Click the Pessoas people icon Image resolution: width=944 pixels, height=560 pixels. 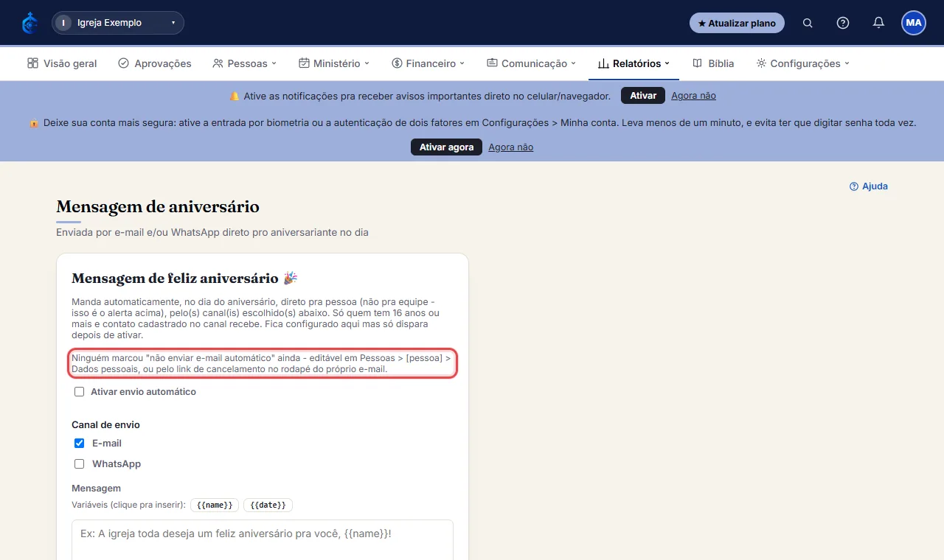pos(218,63)
